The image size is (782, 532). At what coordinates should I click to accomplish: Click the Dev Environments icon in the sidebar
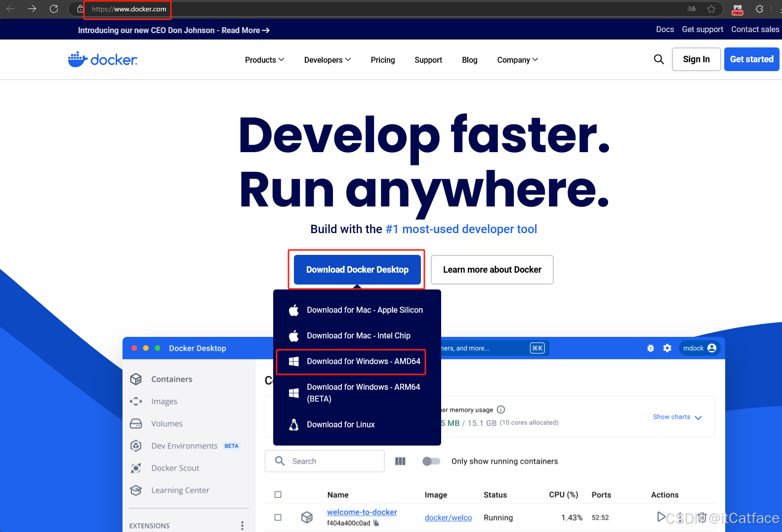pos(136,446)
